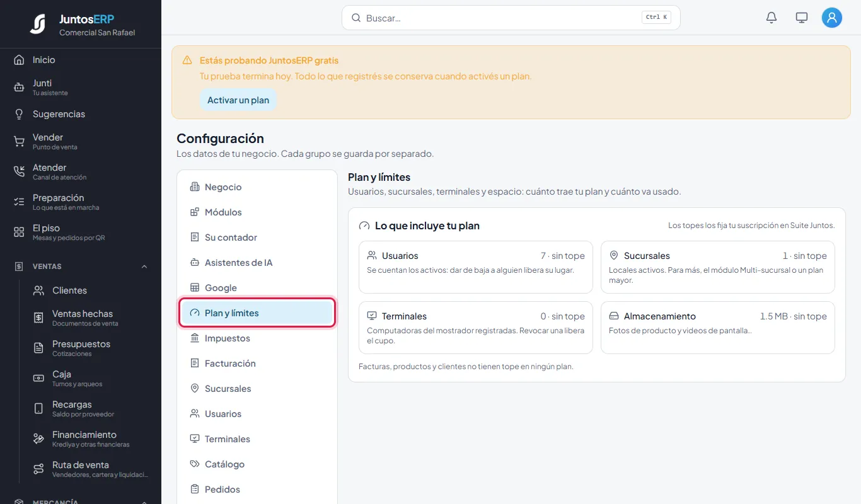
Task: Open Junti assistant robot icon
Action: coord(19,88)
